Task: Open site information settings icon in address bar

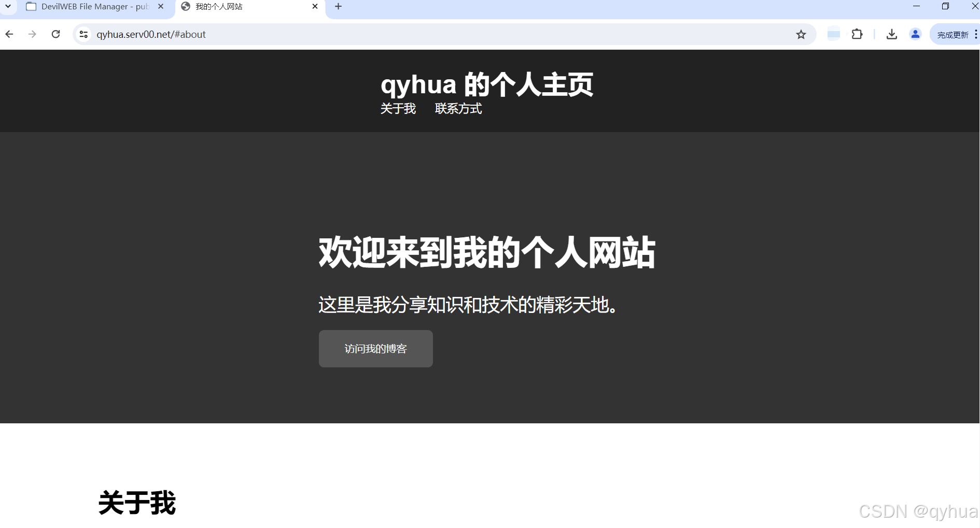Action: pos(83,34)
